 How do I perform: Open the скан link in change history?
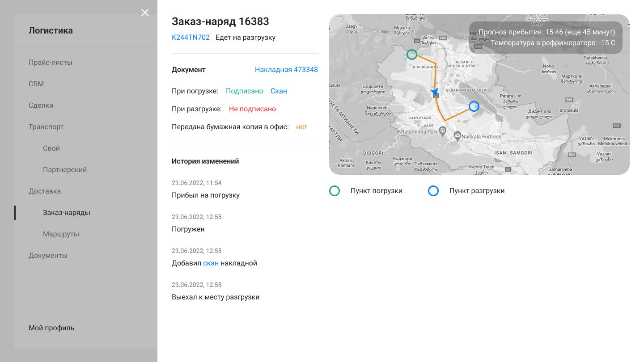coord(211,263)
